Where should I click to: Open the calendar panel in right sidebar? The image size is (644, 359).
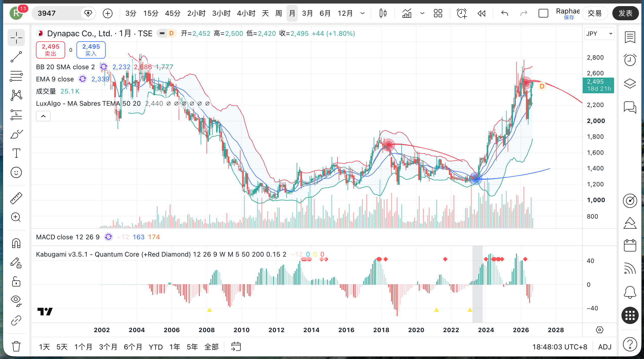point(630,245)
